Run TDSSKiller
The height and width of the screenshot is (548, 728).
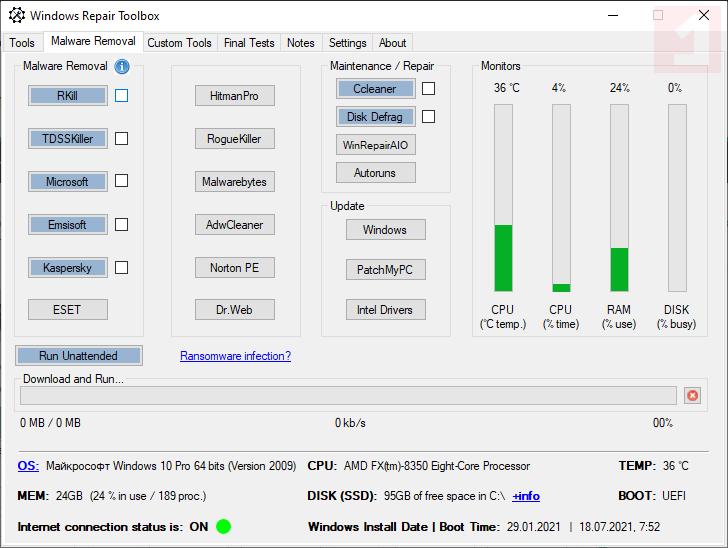pyautogui.click(x=68, y=138)
